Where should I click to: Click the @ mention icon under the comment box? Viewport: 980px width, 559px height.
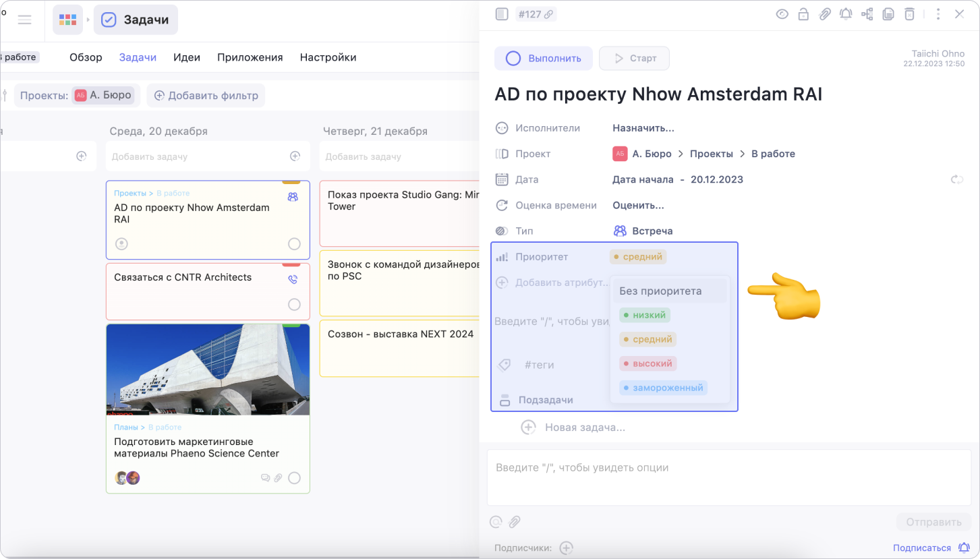496,521
